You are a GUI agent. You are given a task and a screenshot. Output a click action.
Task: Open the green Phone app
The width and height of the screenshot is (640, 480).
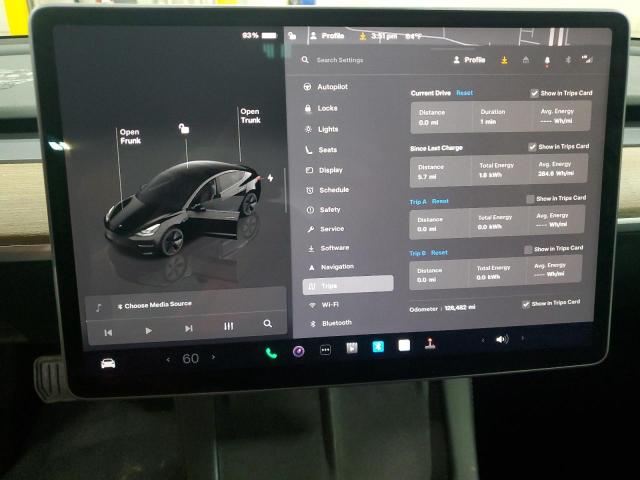coord(271,353)
